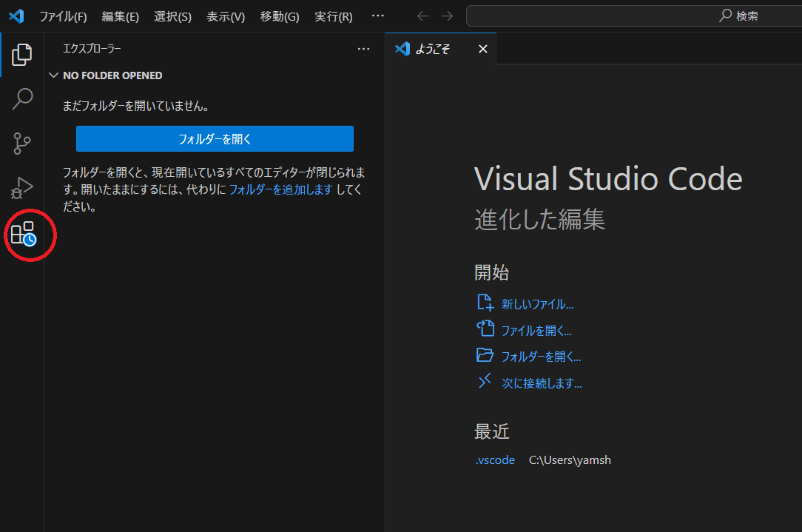This screenshot has width=802, height=532.
Task: Close the ようこそ tab
Action: coord(483,49)
